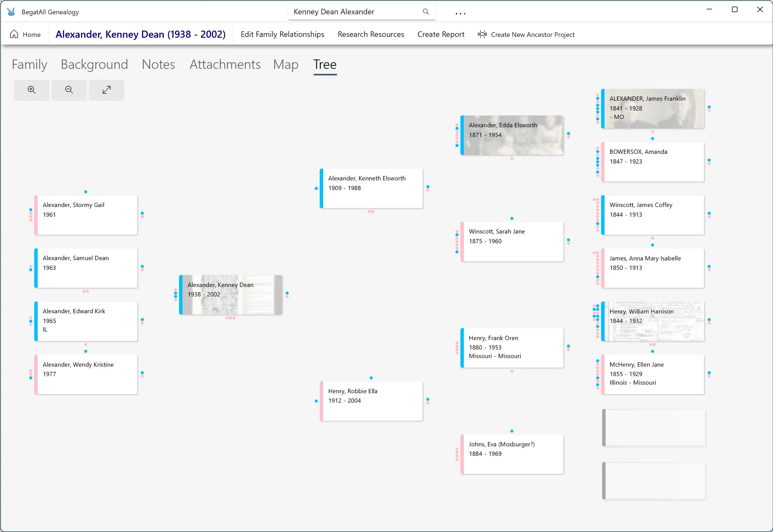This screenshot has width=773, height=532.
Task: Click the blue dot above Stormy Gail card
Action: click(86, 192)
